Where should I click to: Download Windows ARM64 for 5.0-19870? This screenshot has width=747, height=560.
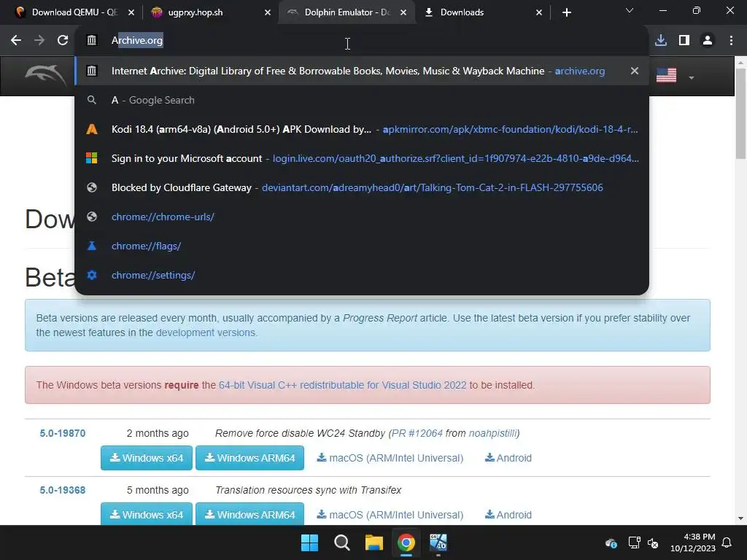point(249,458)
